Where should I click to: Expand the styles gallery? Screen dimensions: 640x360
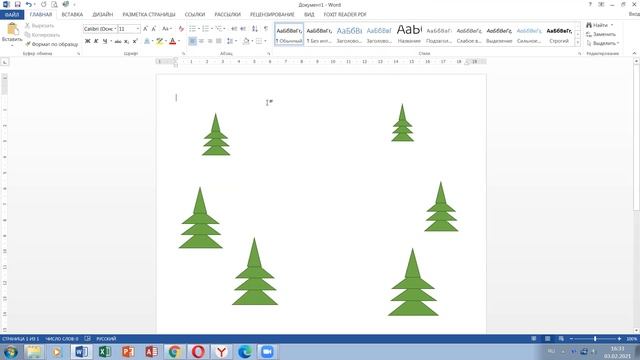(578, 42)
